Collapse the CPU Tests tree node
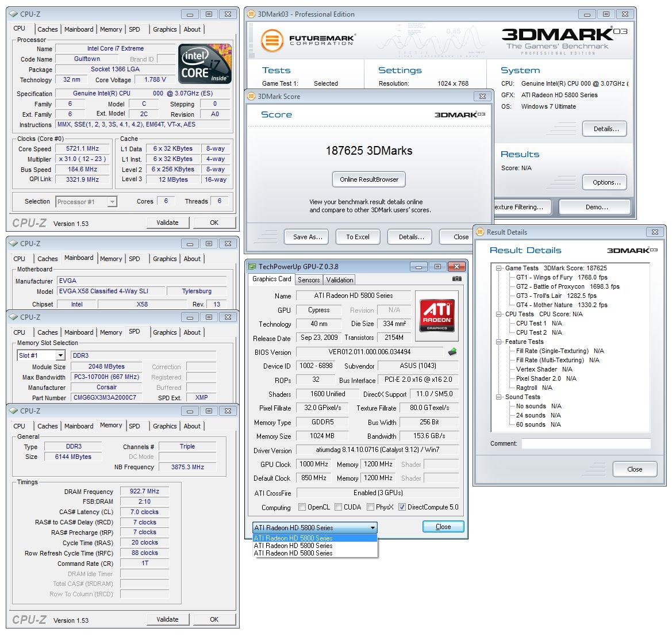Viewport: 672px width, 636px height. pyautogui.click(x=498, y=314)
